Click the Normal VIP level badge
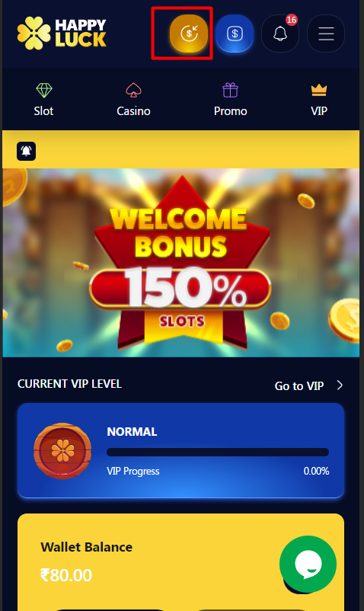The image size is (364, 611). tap(62, 451)
